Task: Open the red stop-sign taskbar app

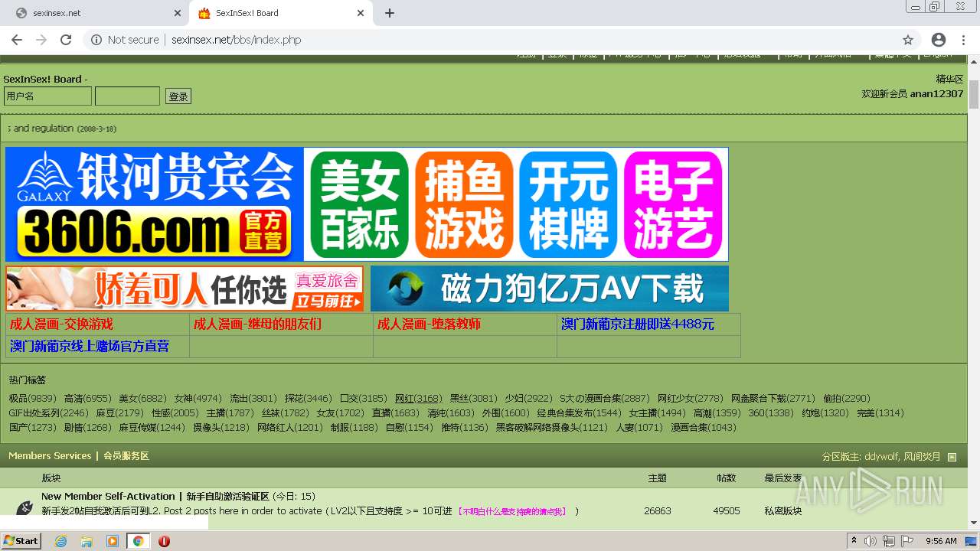Action: 164,541
